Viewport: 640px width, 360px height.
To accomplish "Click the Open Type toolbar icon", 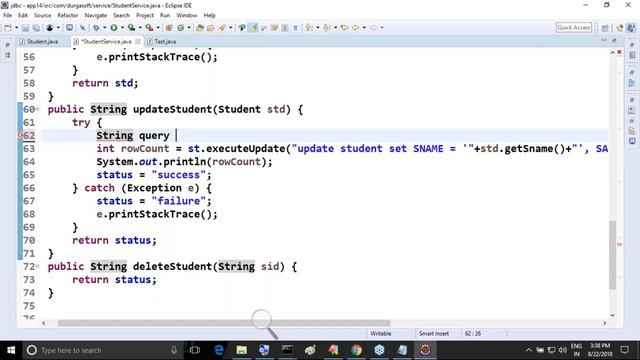I will (200, 28).
